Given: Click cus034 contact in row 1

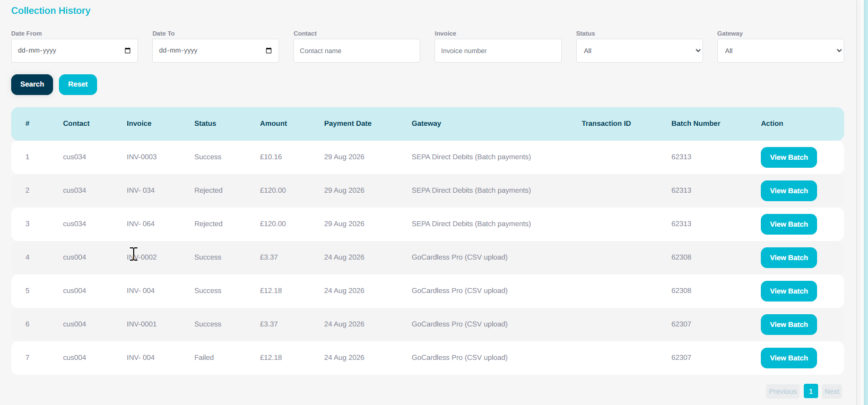Looking at the screenshot, I should pos(74,157).
